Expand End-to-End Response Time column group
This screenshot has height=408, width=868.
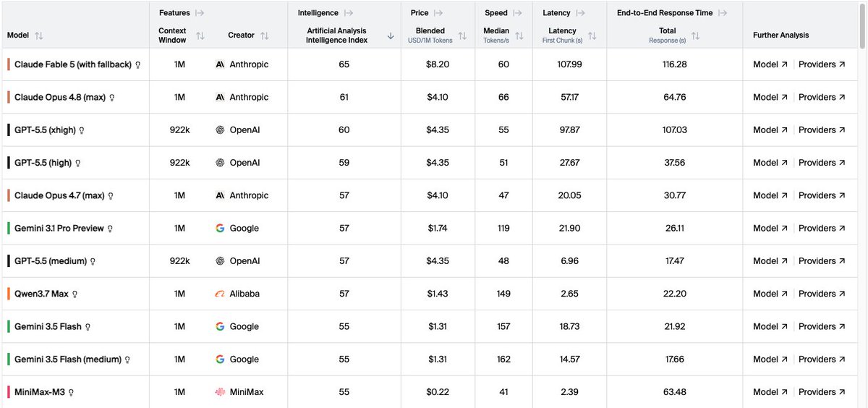pyautogui.click(x=723, y=13)
